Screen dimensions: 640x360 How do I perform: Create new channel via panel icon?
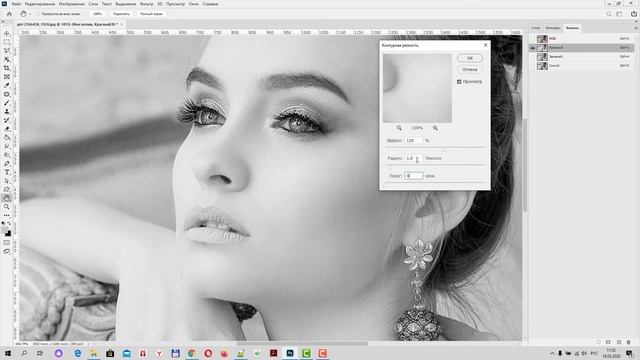619,342
